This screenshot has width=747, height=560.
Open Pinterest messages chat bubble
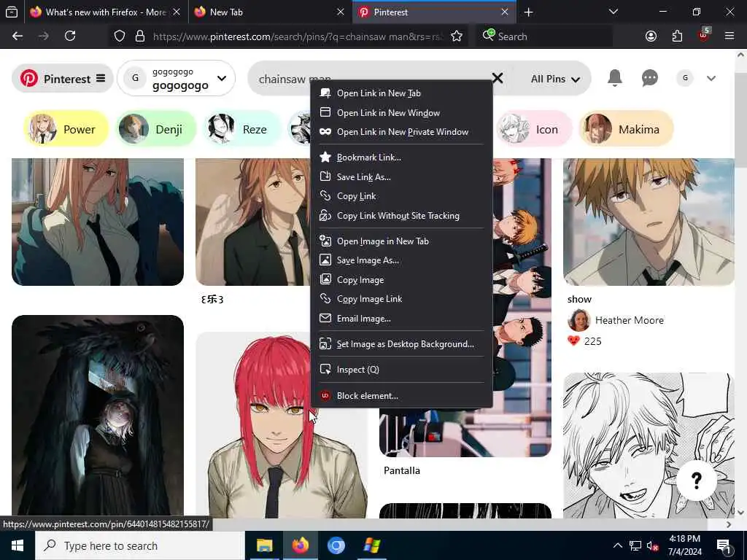(650, 78)
